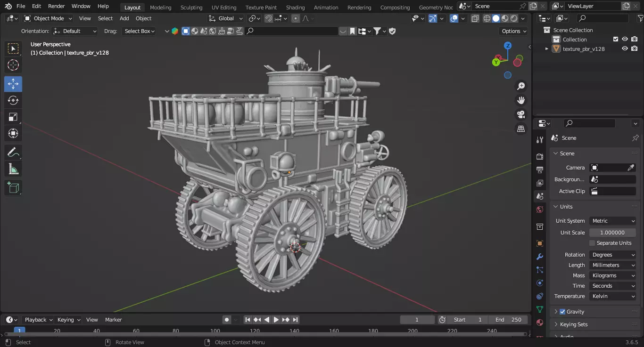The image size is (644, 347).
Task: Play the animation forward
Action: (x=276, y=320)
